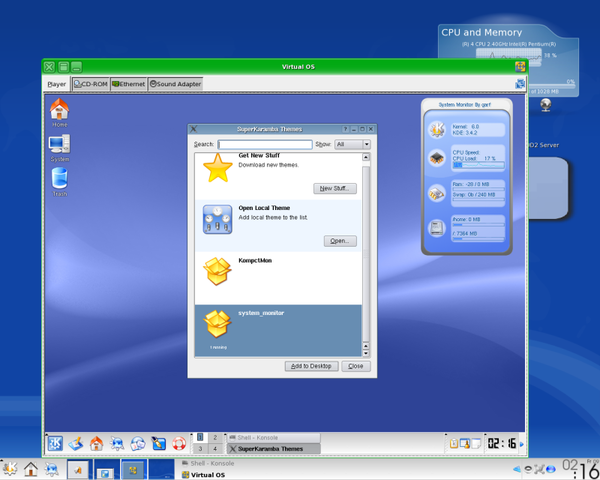Launch Kontact from the guest panel
This screenshot has height=480, width=600.
coord(138,444)
